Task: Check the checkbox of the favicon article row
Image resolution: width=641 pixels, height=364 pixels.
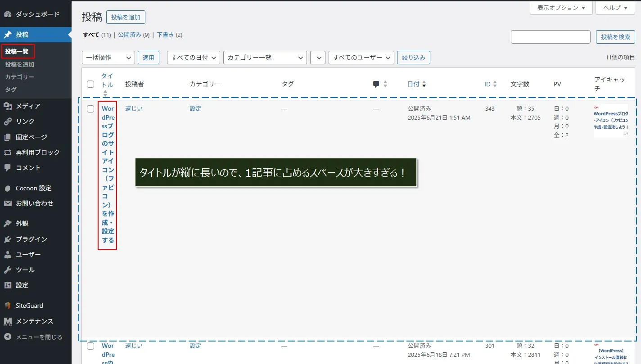Action: point(90,108)
